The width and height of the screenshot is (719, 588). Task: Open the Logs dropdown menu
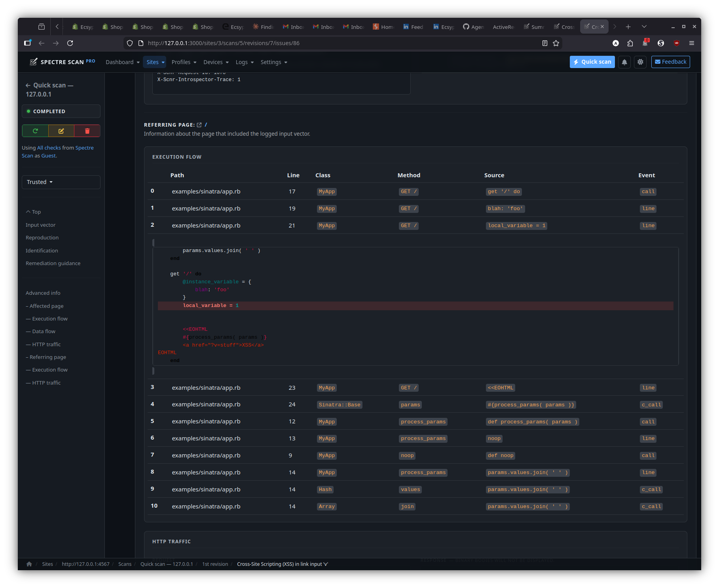(x=245, y=63)
